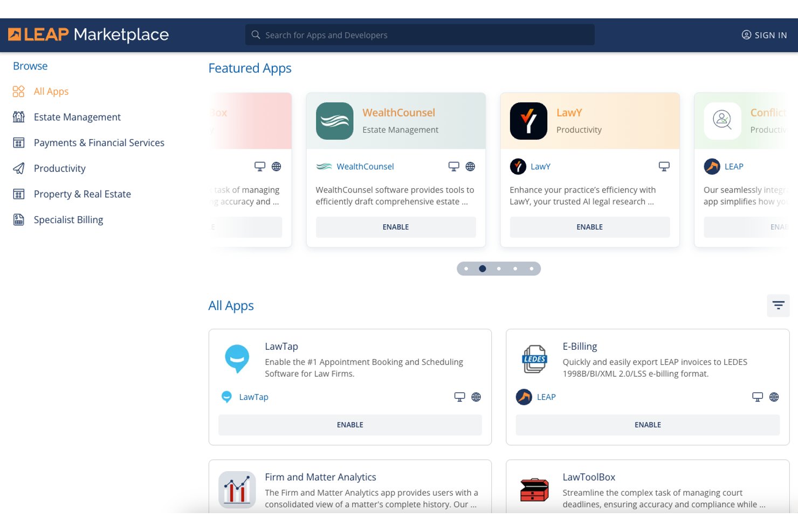Click the Search for Apps and Developers field
Viewport: 798px width, 532px height.
pos(420,34)
